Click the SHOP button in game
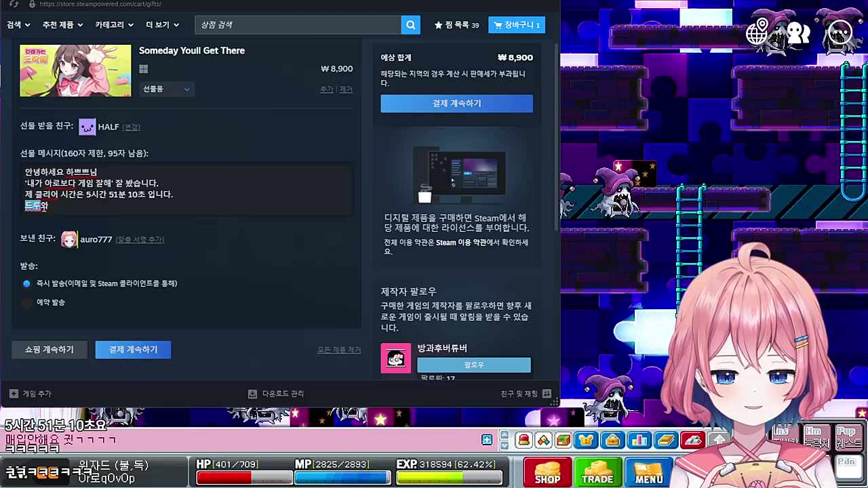Screen dimensions: 868x488 coord(547,472)
